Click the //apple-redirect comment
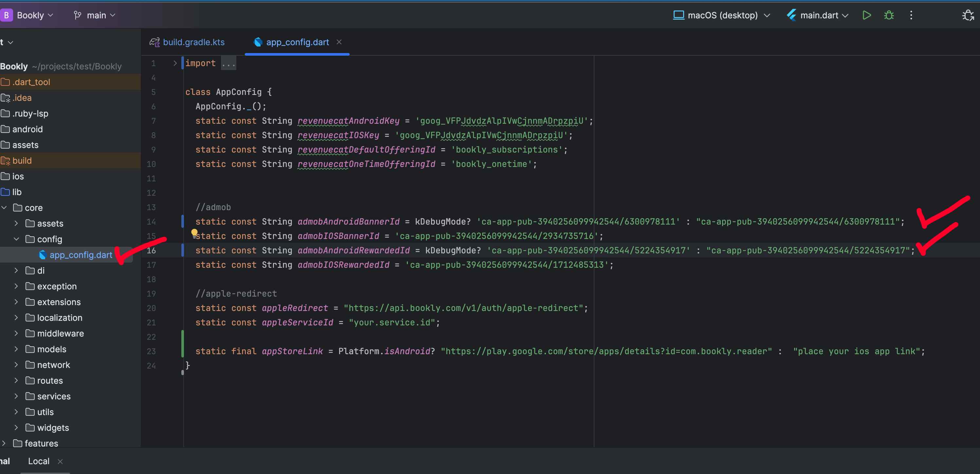Viewport: 980px width, 474px height. click(236, 294)
